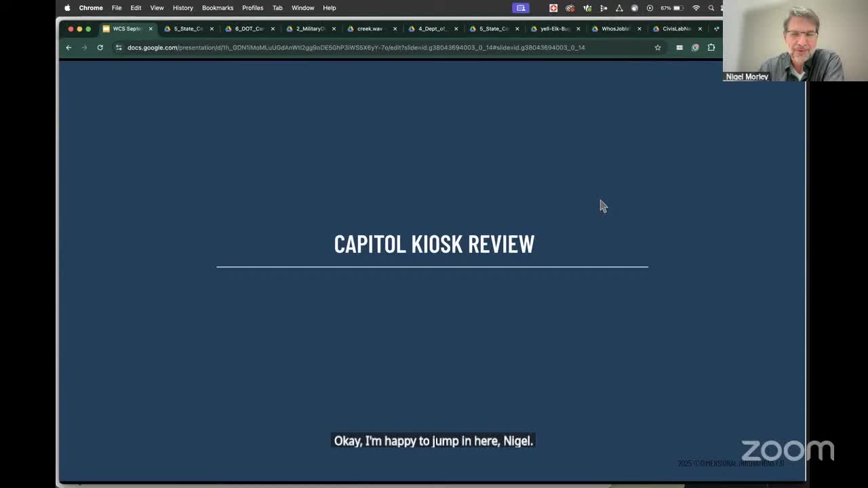Open the Profiles menu
This screenshot has width=868, height=488.
tap(252, 8)
